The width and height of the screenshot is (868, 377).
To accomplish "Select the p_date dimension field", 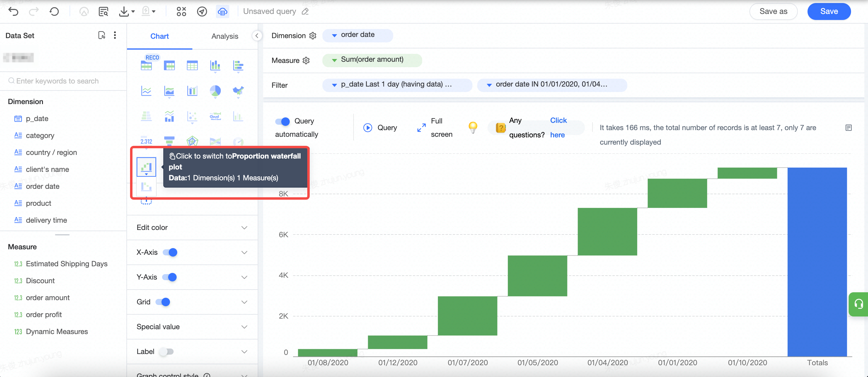I will click(x=37, y=118).
